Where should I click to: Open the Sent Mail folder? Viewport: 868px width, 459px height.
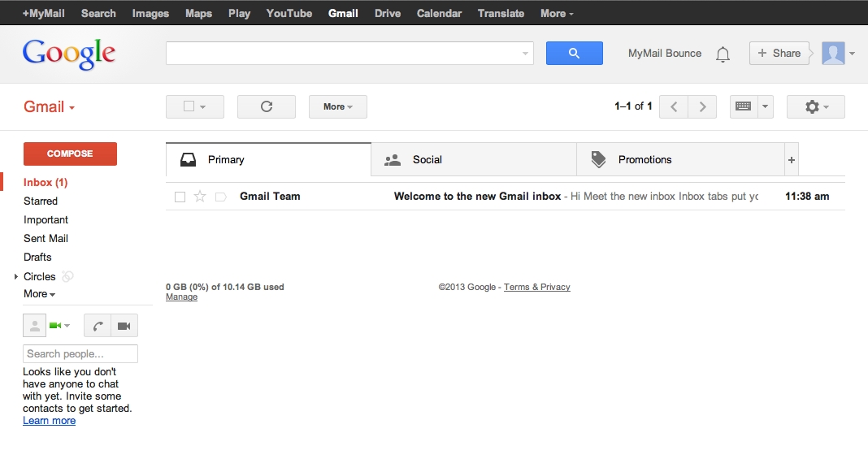46,238
